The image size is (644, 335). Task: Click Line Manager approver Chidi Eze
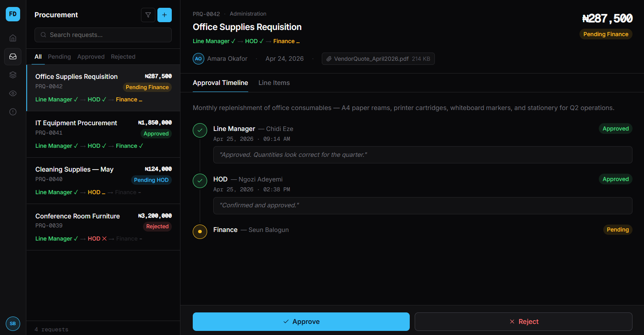[279, 129]
